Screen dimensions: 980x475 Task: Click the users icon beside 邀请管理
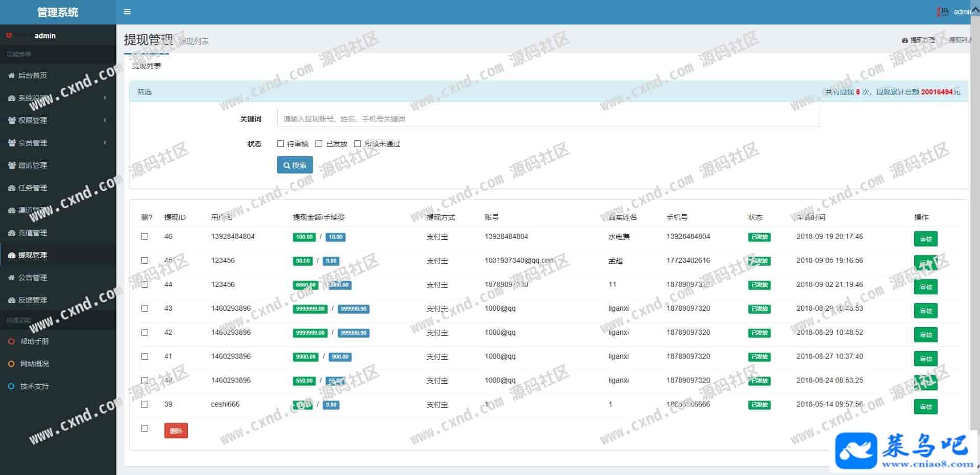point(11,165)
